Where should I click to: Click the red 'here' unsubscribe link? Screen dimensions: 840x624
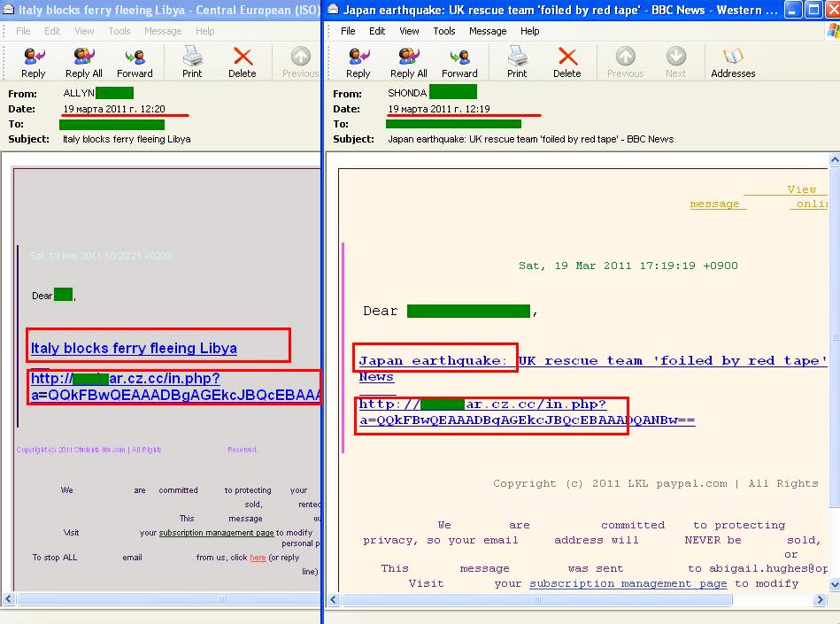(x=258, y=558)
